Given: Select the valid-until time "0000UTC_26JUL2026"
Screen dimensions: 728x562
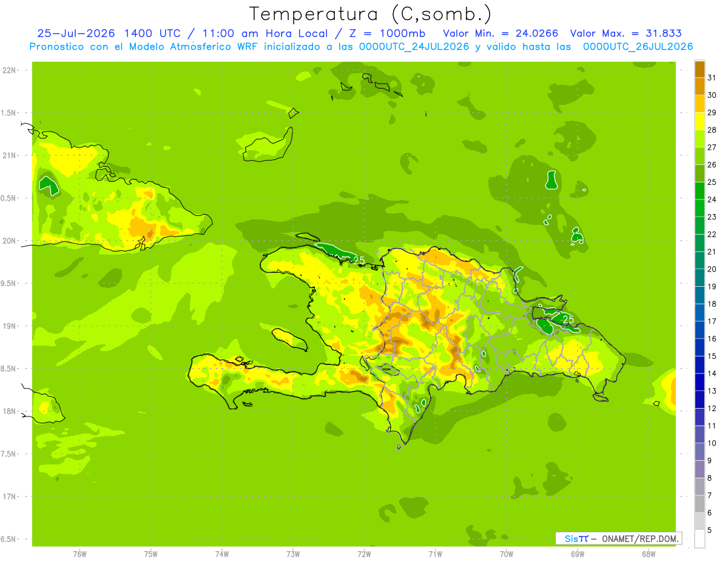Looking at the screenshot, I should coord(638,47).
